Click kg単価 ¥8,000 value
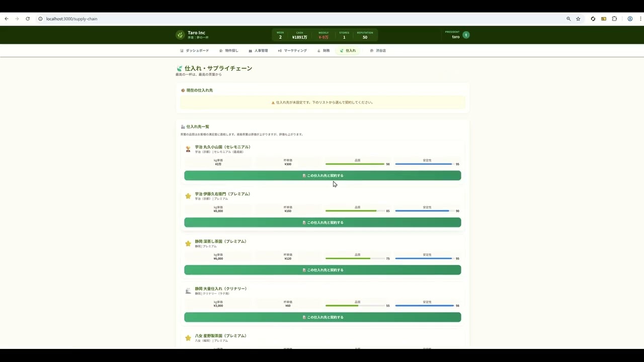Viewport: 644px width, 362px height. point(218,211)
